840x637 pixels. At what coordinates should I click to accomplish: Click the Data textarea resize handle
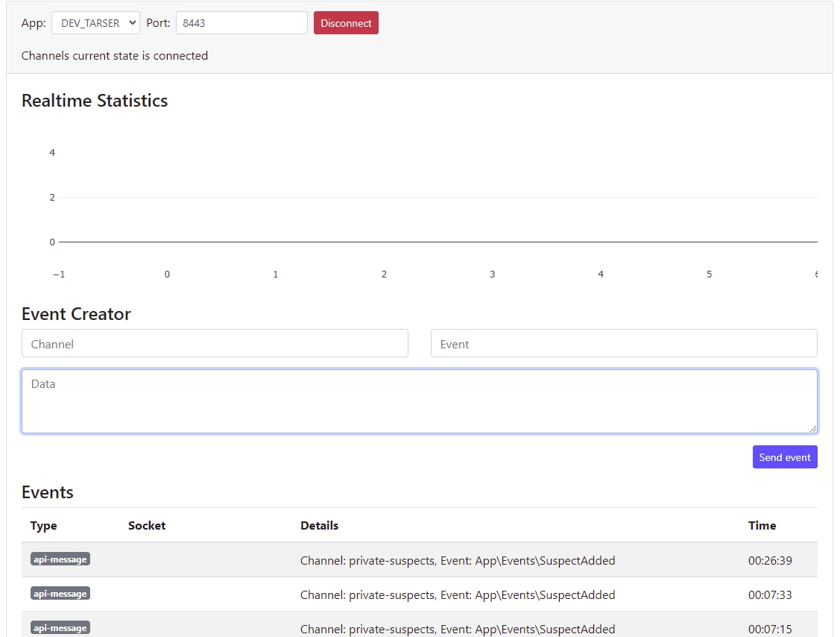(x=812, y=428)
